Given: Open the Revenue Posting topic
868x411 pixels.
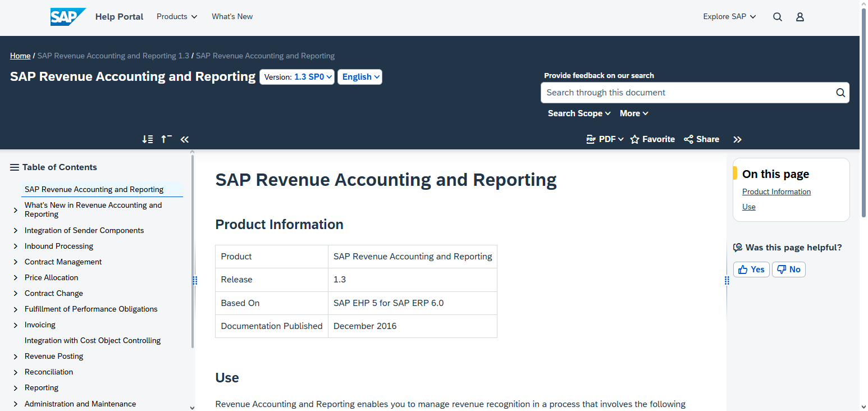Looking at the screenshot, I should pyautogui.click(x=54, y=356).
